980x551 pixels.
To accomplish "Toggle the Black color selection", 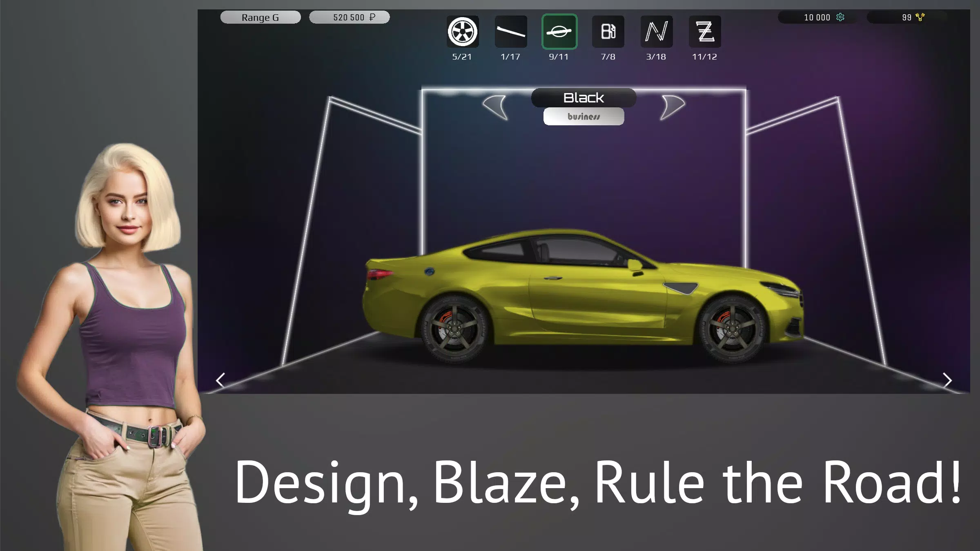I will coord(583,98).
